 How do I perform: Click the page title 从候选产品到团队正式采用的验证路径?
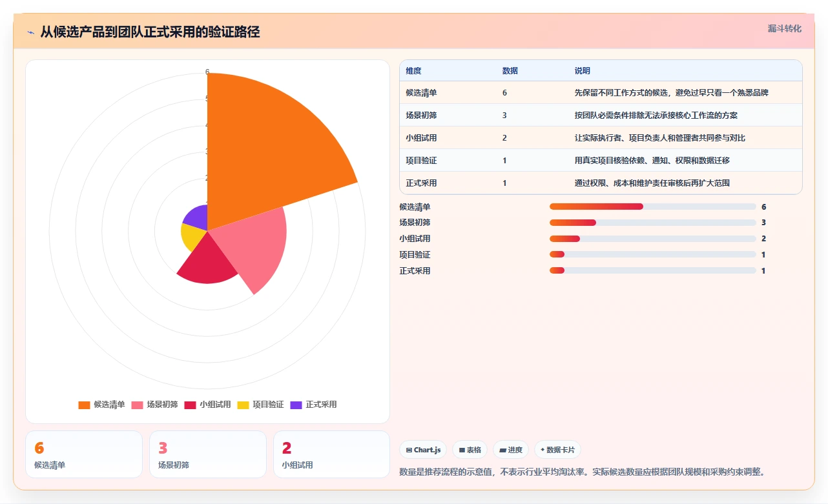150,32
